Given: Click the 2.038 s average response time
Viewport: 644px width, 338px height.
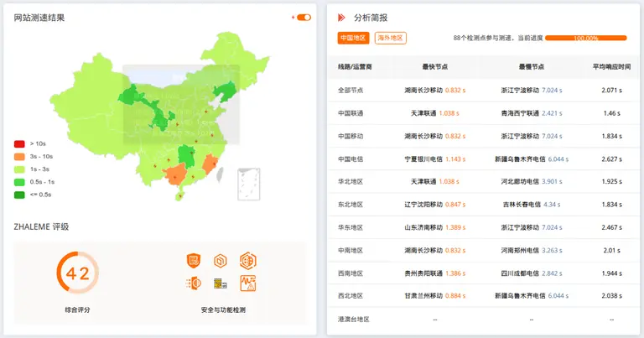Looking at the screenshot, I should pyautogui.click(x=611, y=295).
